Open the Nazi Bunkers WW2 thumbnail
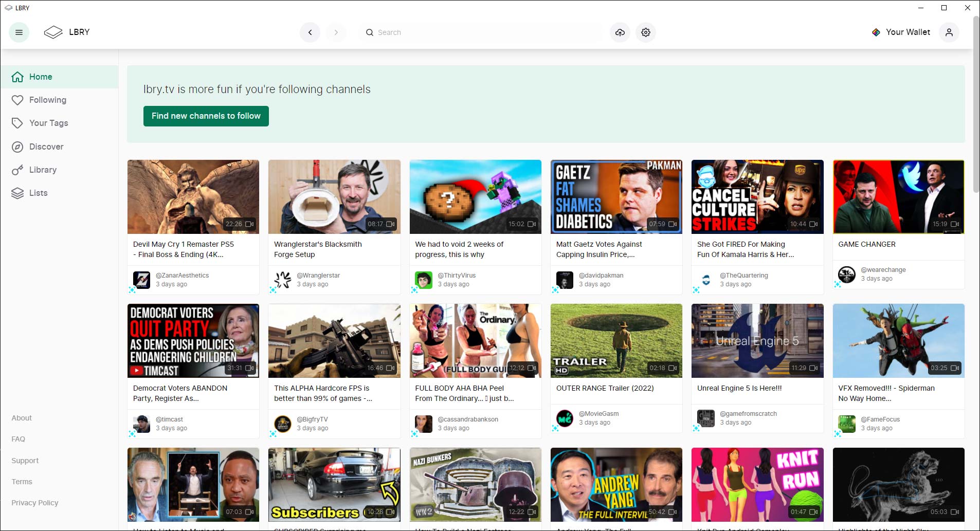980x531 pixels. [x=476, y=485]
